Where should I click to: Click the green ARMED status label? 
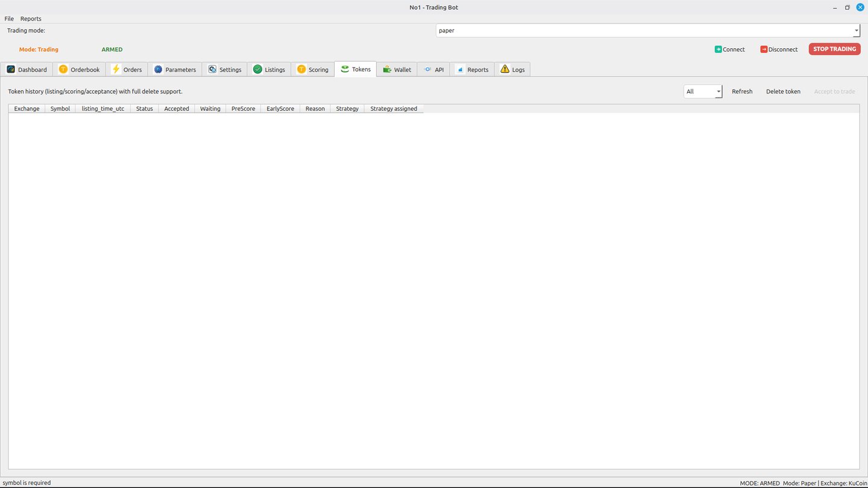click(x=112, y=49)
